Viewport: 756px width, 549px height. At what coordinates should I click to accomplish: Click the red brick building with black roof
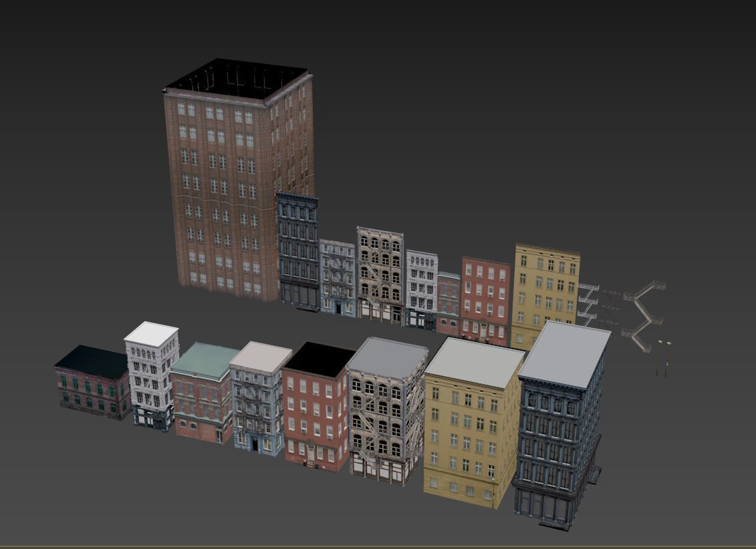point(318,407)
